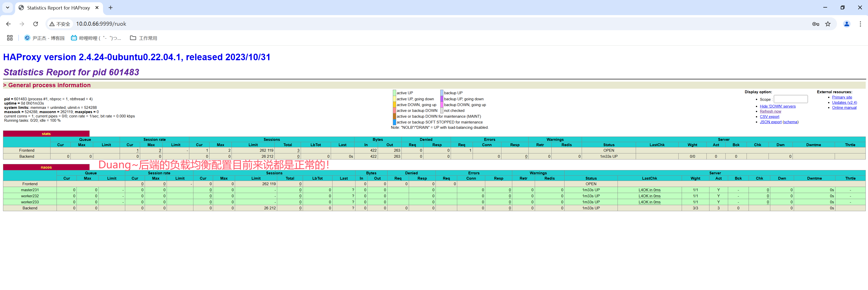Image resolution: width=868 pixels, height=290 pixels.
Task: Focus the Scope input field
Action: click(790, 99)
